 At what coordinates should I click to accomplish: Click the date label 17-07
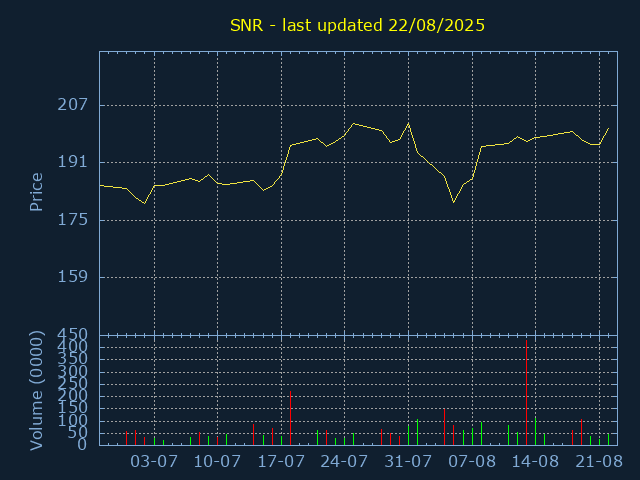coord(281,462)
